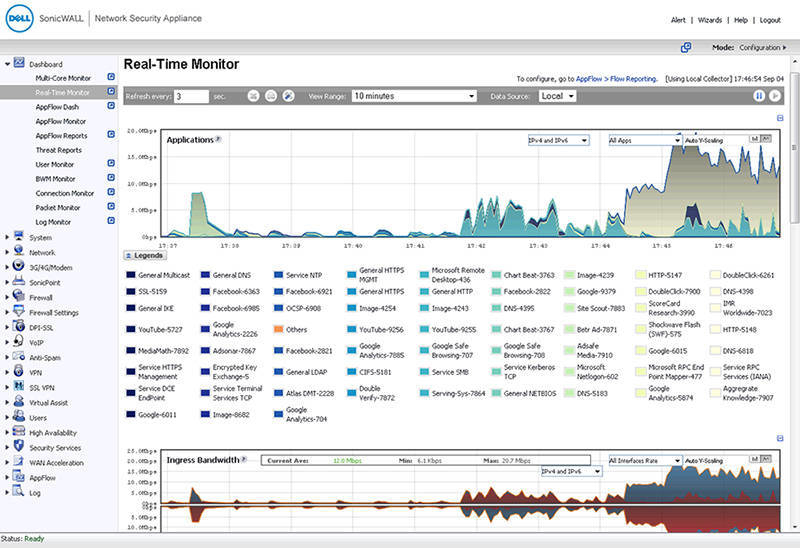
Task: Pause the real-time monitor refresh
Action: (x=759, y=96)
